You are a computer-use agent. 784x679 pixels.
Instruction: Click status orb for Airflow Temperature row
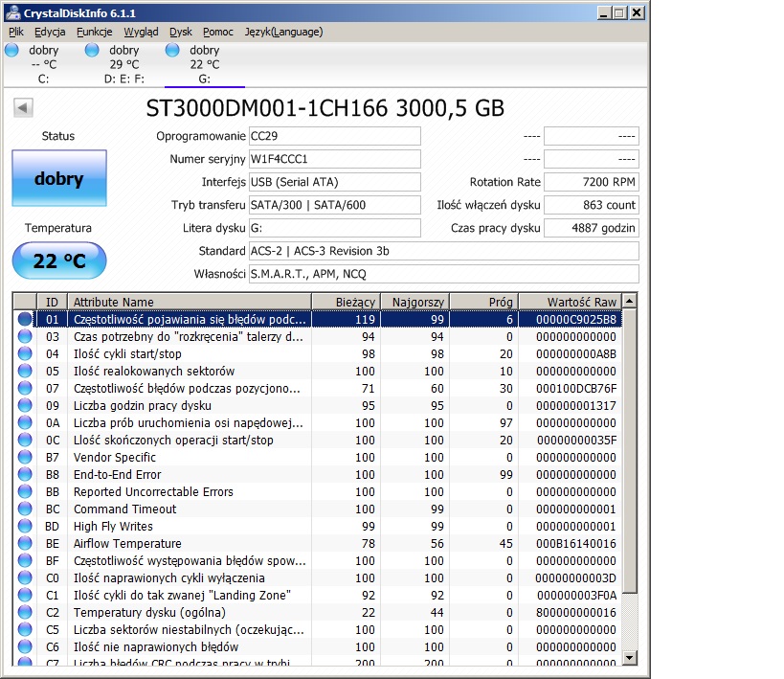pos(25,543)
